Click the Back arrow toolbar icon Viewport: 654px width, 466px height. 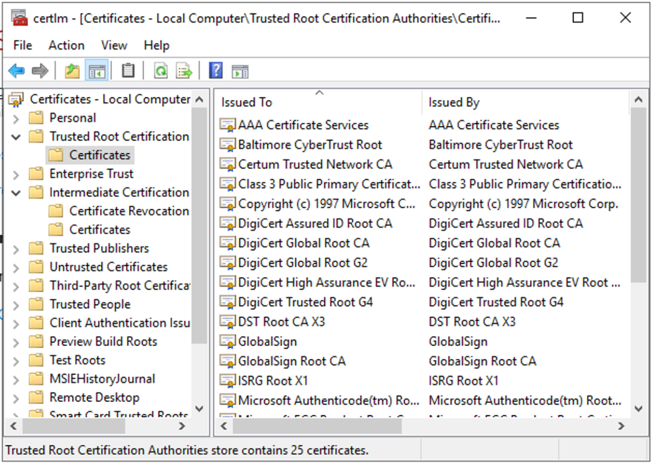click(x=17, y=71)
